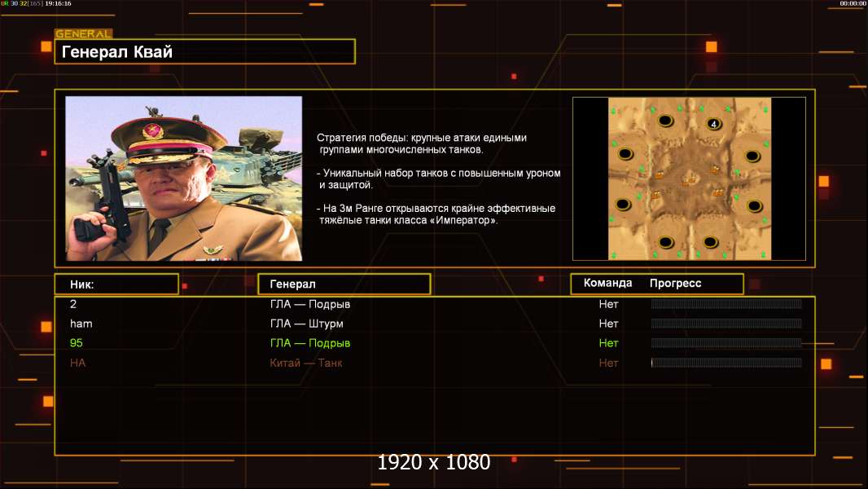Click the "Уникальный набор танков" description line
This screenshot has height=489, width=868.
tap(438, 178)
